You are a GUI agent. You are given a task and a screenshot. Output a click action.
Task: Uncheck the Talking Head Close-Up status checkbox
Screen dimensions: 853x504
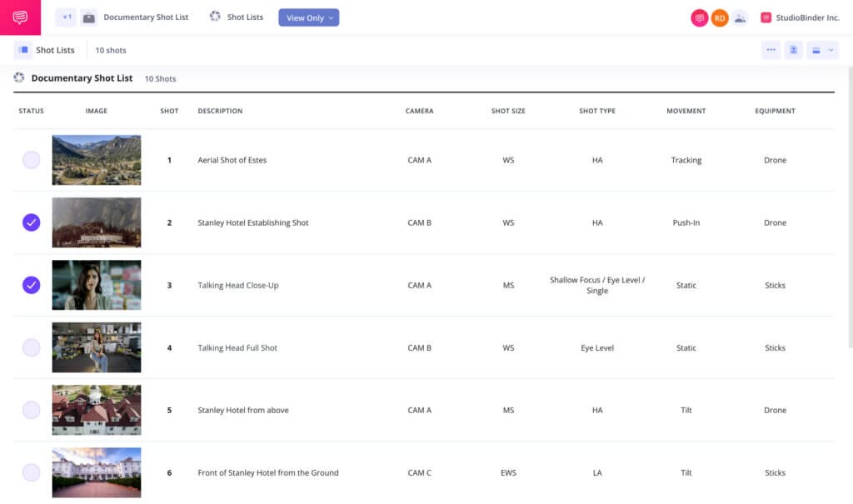[x=31, y=285]
